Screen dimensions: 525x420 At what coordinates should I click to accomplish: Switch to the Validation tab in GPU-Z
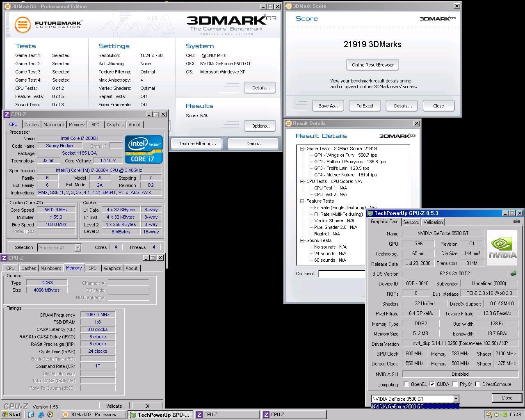(433, 222)
